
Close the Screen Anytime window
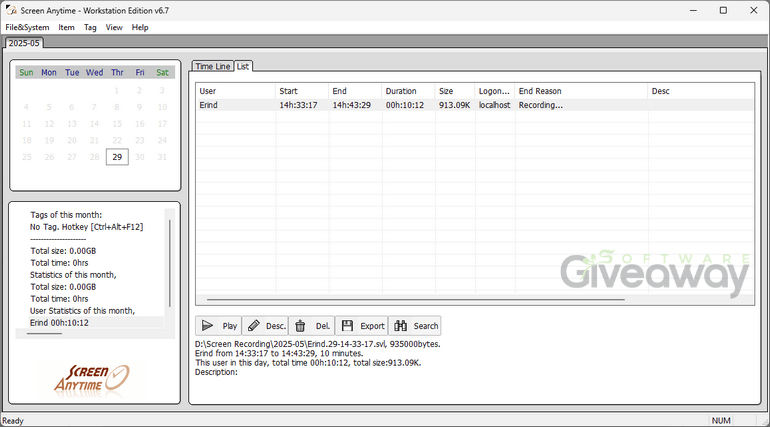coord(754,10)
